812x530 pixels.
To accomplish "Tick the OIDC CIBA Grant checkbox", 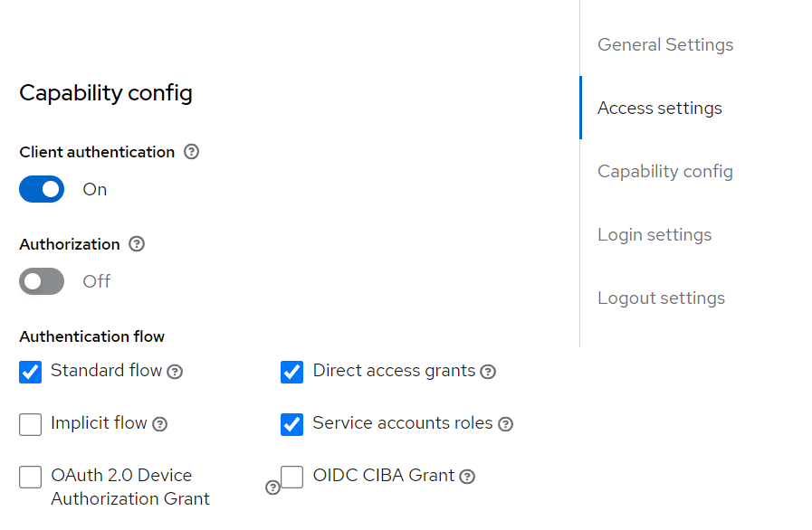I will pyautogui.click(x=292, y=477).
